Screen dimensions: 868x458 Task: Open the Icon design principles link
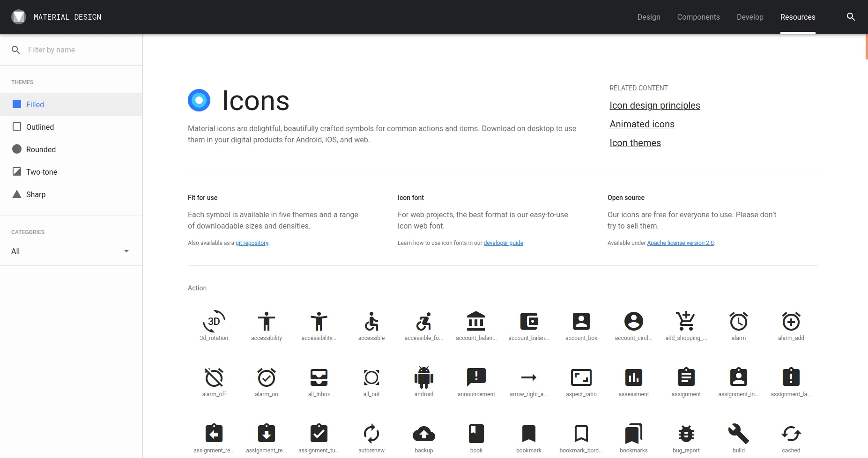[x=655, y=105]
